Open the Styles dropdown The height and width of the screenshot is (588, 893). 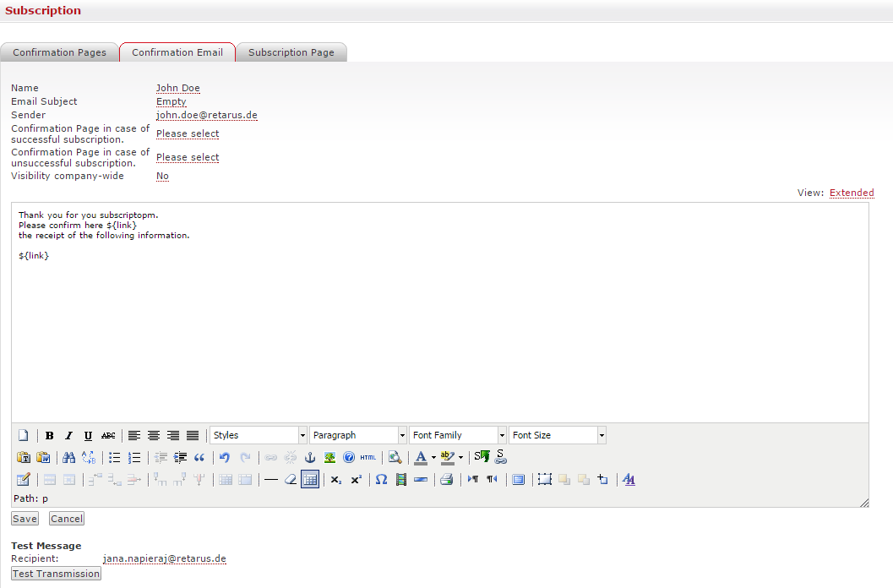258,436
